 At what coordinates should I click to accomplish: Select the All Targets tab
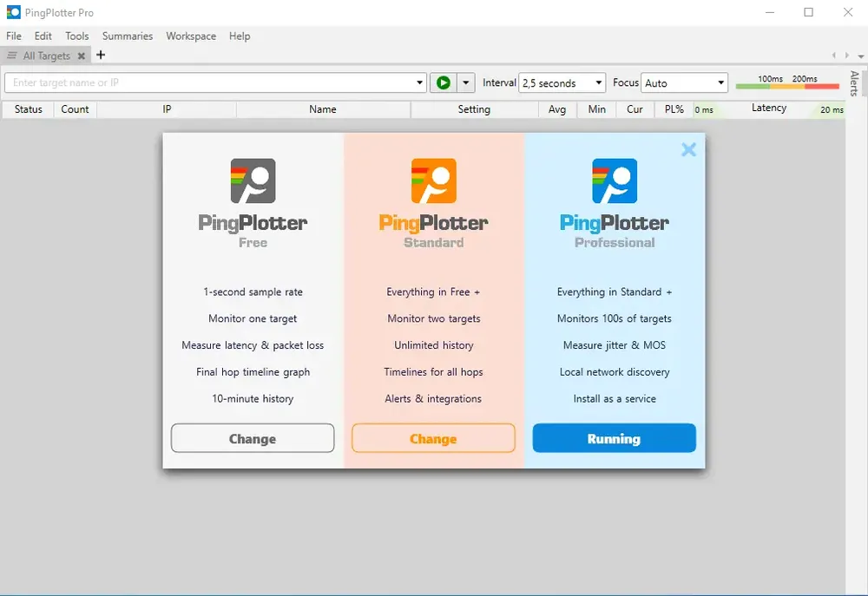(x=47, y=56)
